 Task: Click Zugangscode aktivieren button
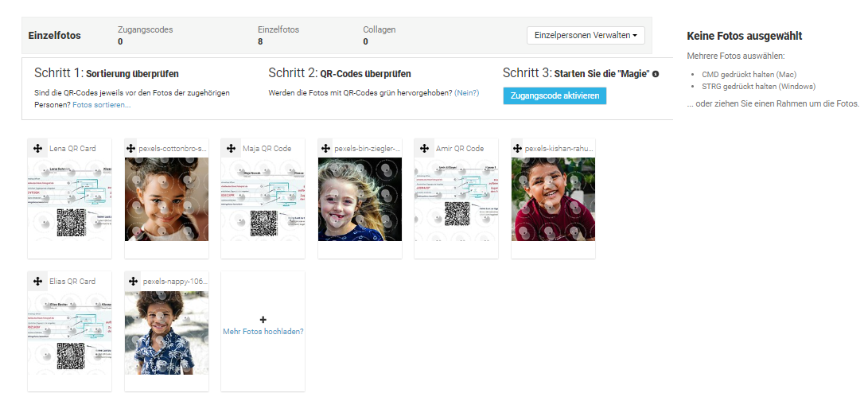tap(555, 95)
